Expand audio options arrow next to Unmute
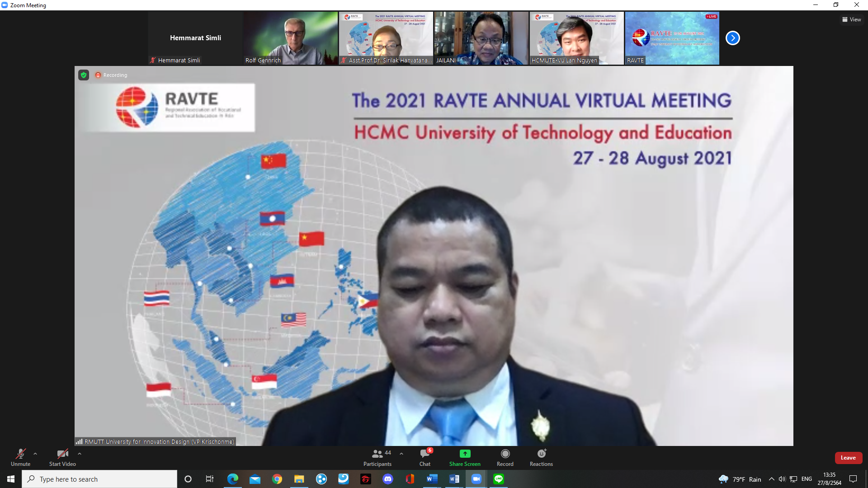The width and height of the screenshot is (868, 488). (35, 454)
